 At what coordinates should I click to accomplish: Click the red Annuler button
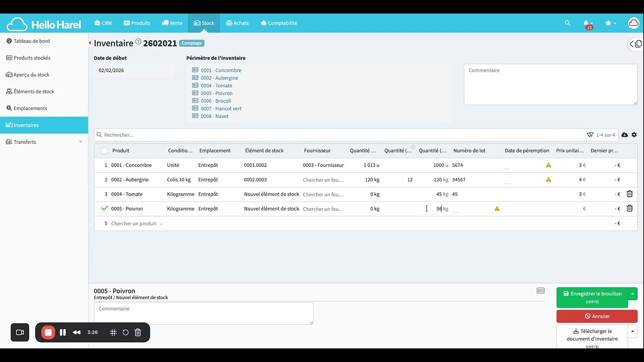coord(597,316)
